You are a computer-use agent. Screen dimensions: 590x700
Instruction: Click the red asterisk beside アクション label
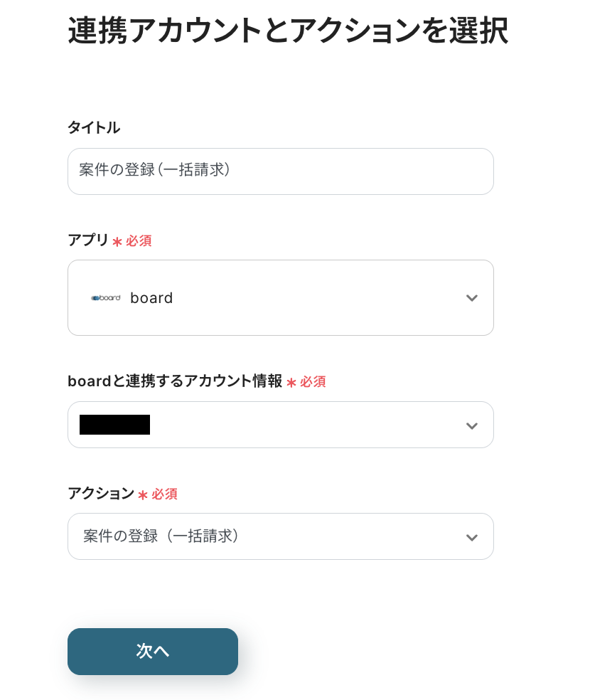coord(143,495)
